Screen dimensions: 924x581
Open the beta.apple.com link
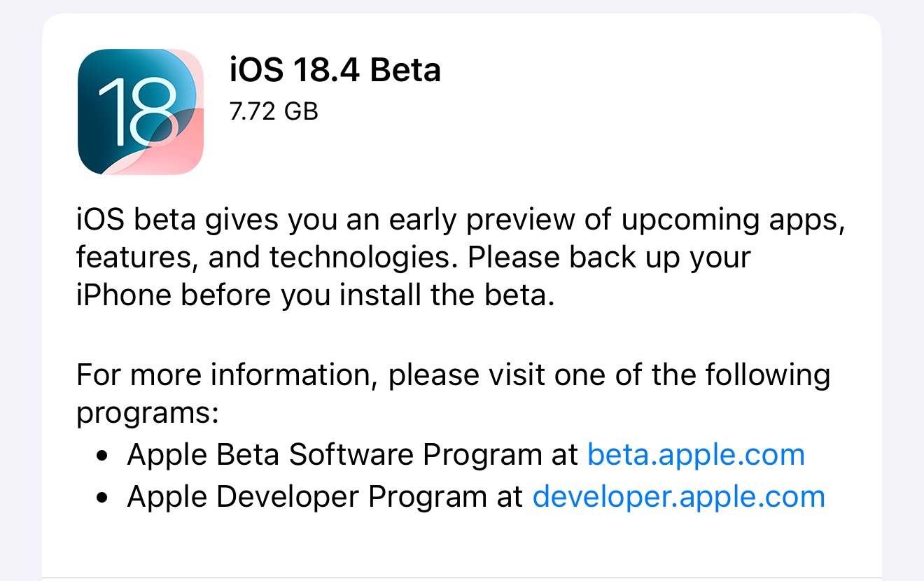click(696, 454)
